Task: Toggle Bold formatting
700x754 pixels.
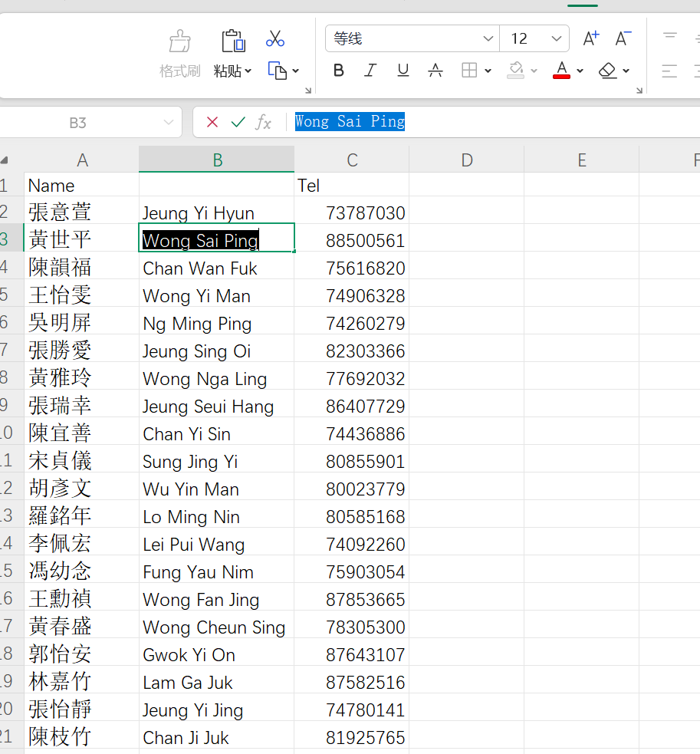Action: click(338, 71)
